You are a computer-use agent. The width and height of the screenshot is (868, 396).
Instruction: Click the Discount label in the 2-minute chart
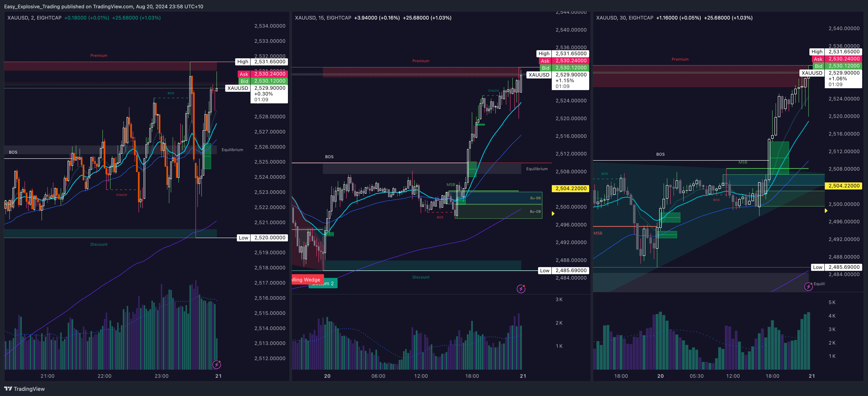pos(99,244)
